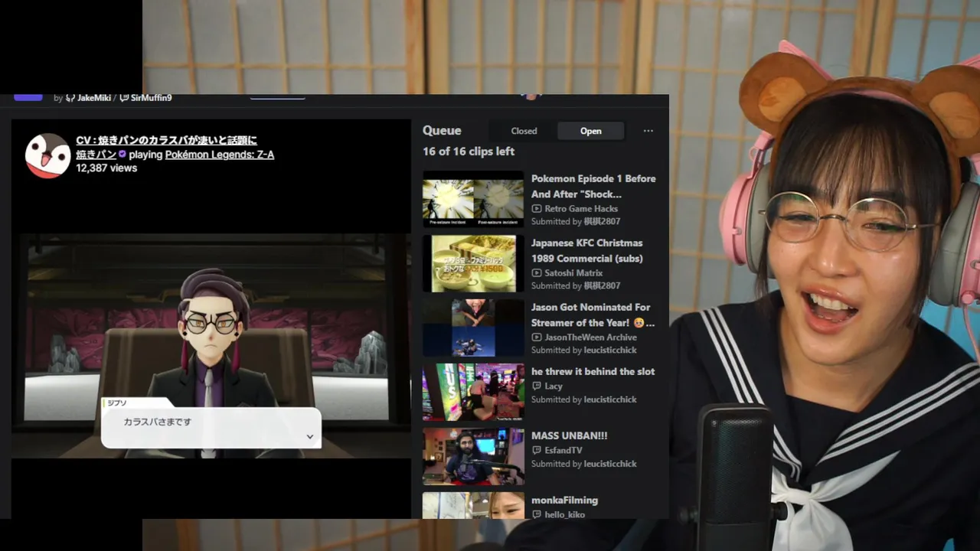Click the 'Jason Got Nominated For Streamer' title
The width and height of the screenshot is (980, 551).
pos(593,315)
